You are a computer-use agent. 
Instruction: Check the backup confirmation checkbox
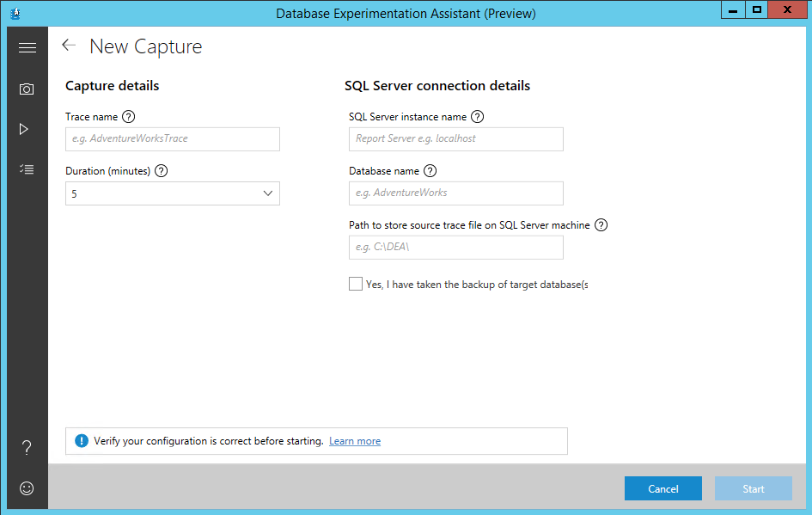tap(356, 284)
